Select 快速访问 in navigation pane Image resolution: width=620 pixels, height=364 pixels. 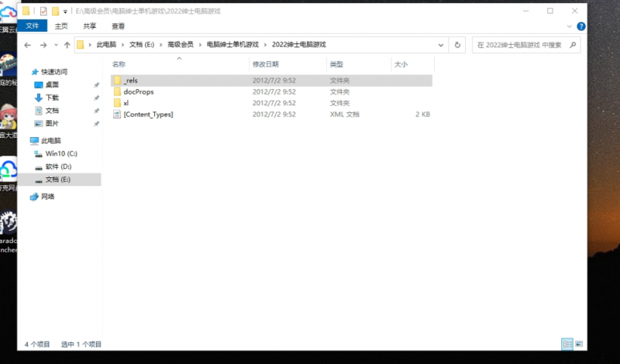click(54, 72)
